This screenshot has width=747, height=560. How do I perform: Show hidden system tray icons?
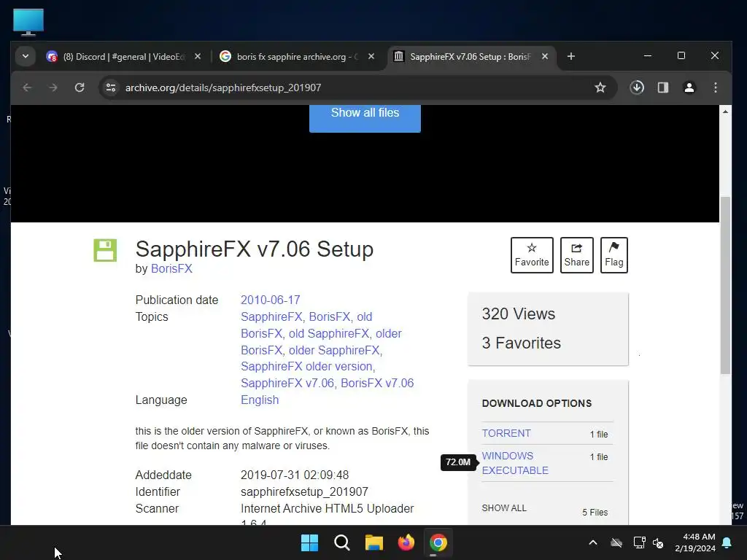point(593,542)
